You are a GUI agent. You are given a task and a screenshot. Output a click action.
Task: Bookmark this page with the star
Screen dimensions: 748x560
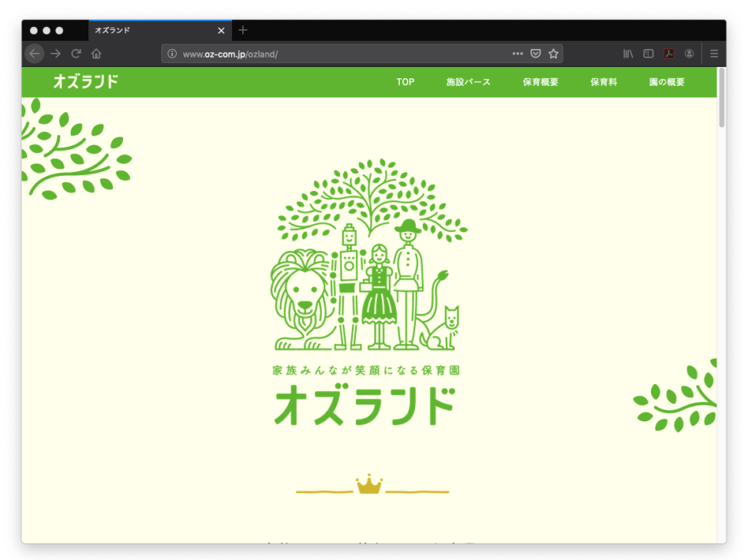(554, 54)
